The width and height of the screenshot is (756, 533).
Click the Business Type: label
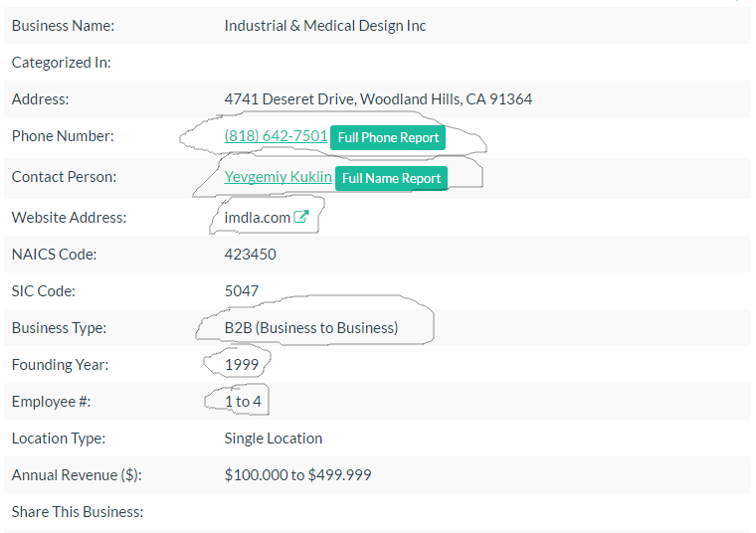tap(59, 328)
